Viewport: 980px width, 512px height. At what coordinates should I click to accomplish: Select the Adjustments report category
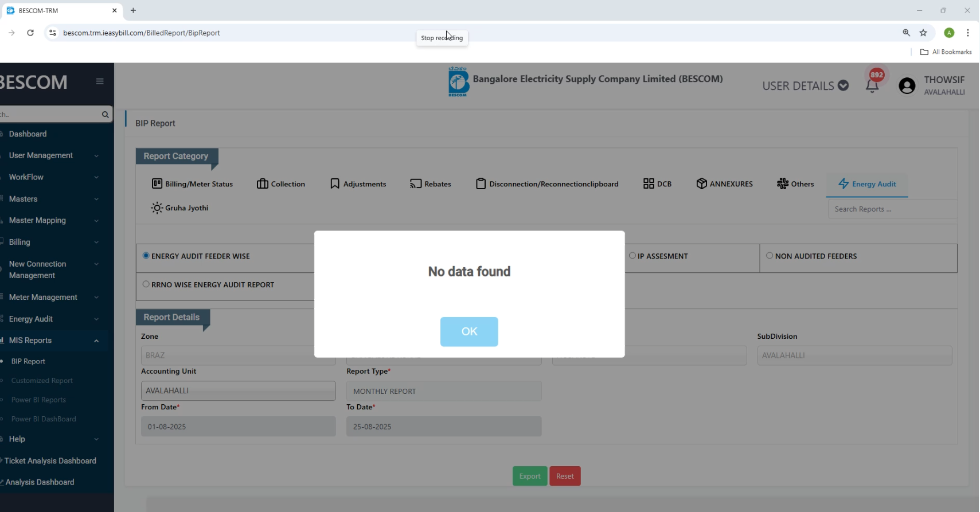(358, 184)
